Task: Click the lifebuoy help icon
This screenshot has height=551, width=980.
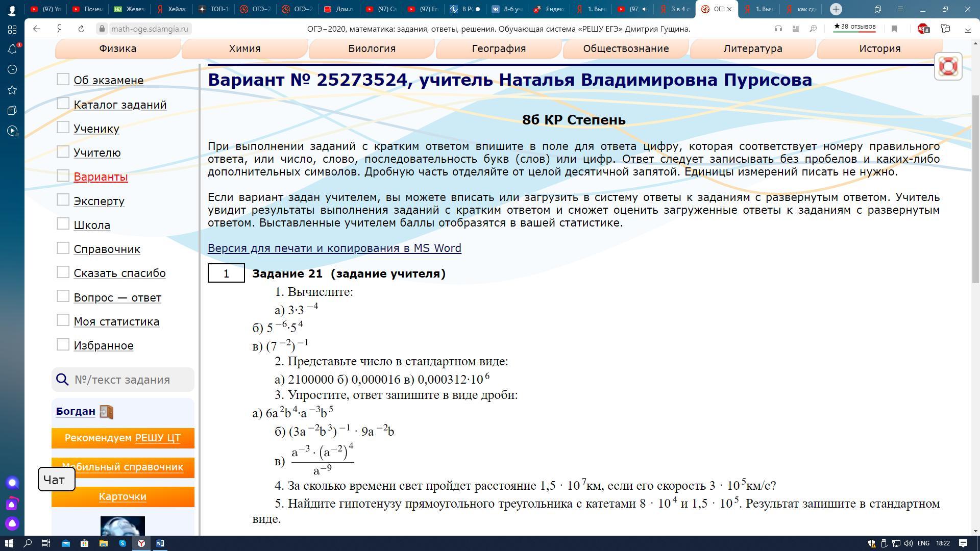Action: point(948,66)
